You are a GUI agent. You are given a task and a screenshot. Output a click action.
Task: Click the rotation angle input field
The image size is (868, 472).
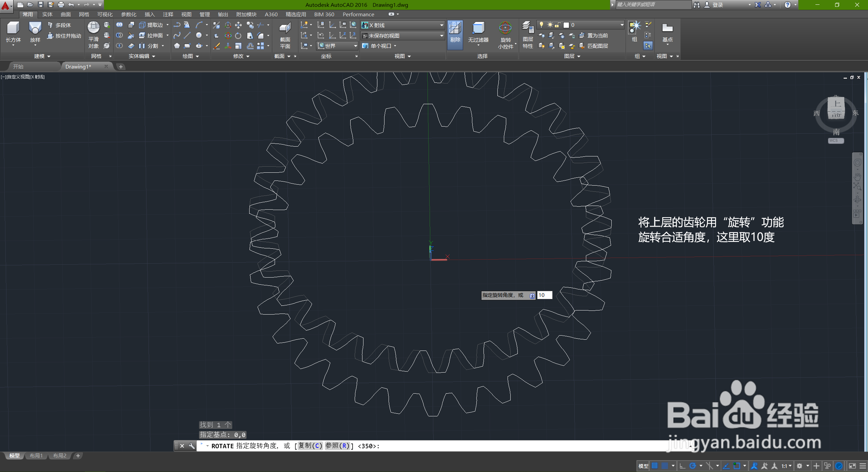pos(545,295)
